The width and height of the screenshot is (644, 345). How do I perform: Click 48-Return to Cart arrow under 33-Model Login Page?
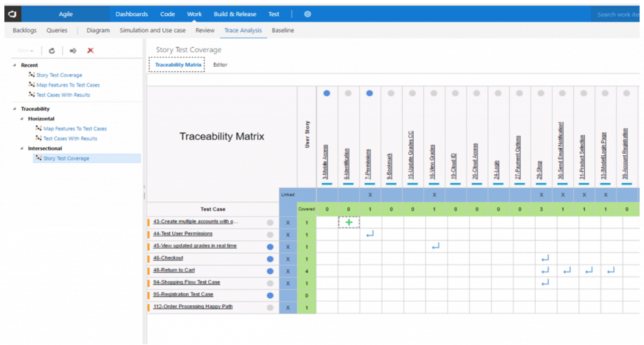tap(611, 271)
